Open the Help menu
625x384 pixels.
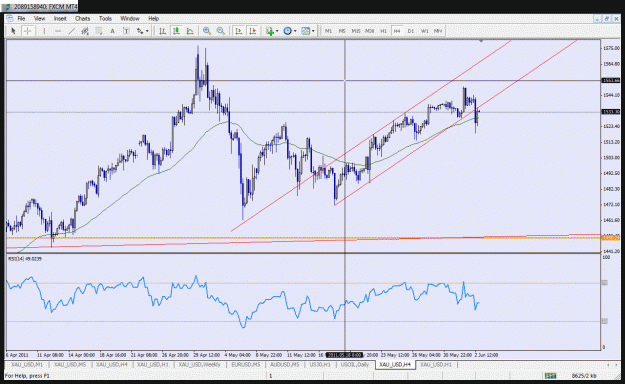click(x=153, y=18)
